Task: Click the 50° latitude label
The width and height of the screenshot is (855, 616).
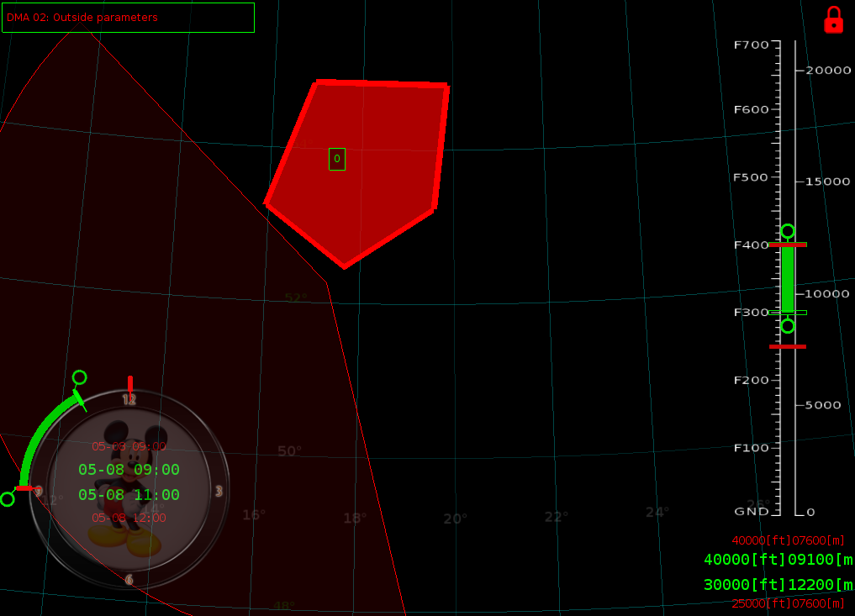Action: (289, 451)
